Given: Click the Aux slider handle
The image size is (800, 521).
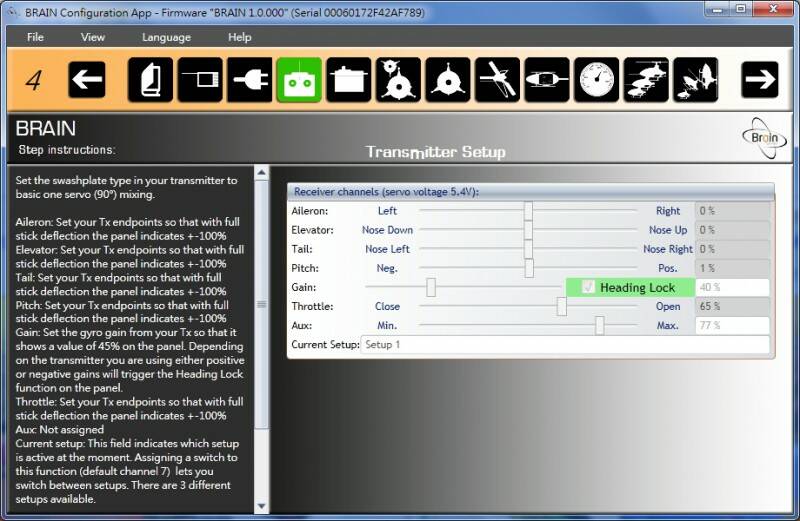Looking at the screenshot, I should pyautogui.click(x=600, y=326).
